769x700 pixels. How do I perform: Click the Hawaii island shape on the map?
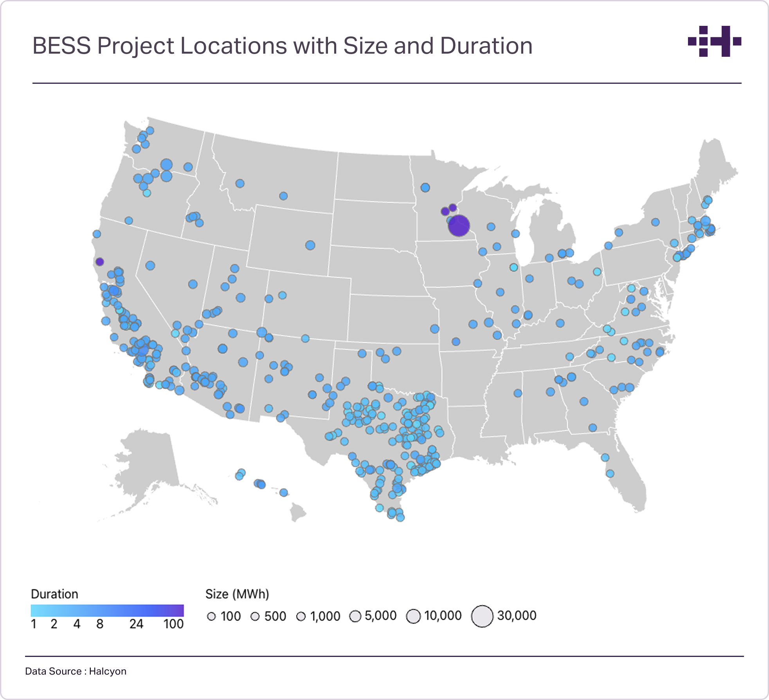click(298, 511)
